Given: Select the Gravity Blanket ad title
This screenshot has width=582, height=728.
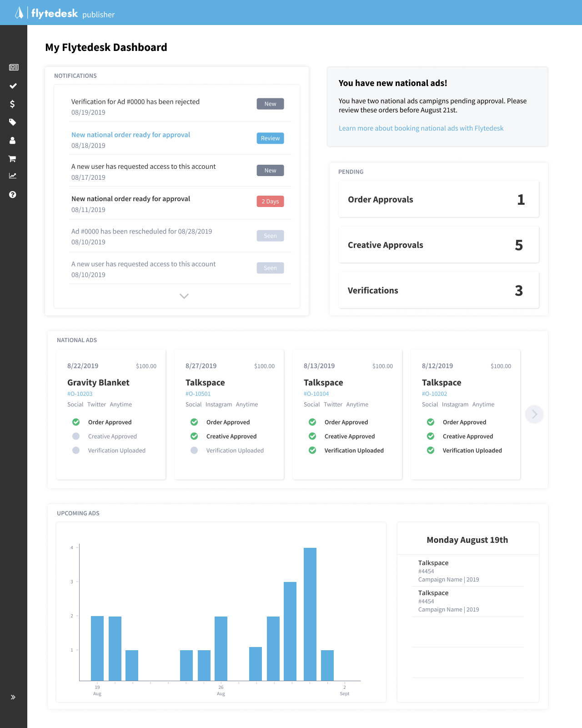Looking at the screenshot, I should click(x=98, y=383).
